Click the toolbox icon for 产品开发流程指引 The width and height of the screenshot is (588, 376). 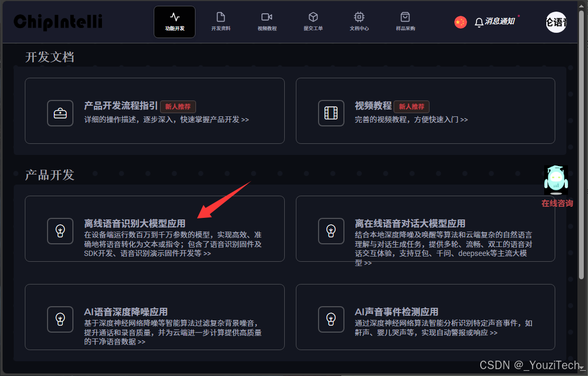click(60, 113)
